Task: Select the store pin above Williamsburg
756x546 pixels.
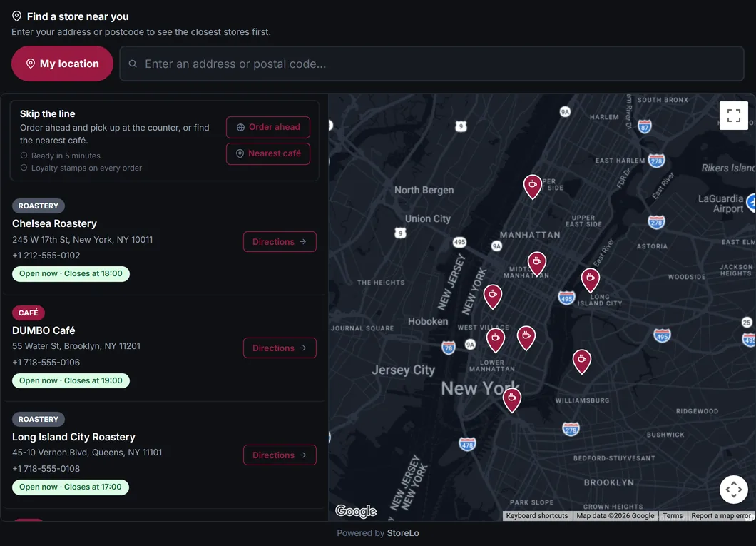Action: click(581, 360)
